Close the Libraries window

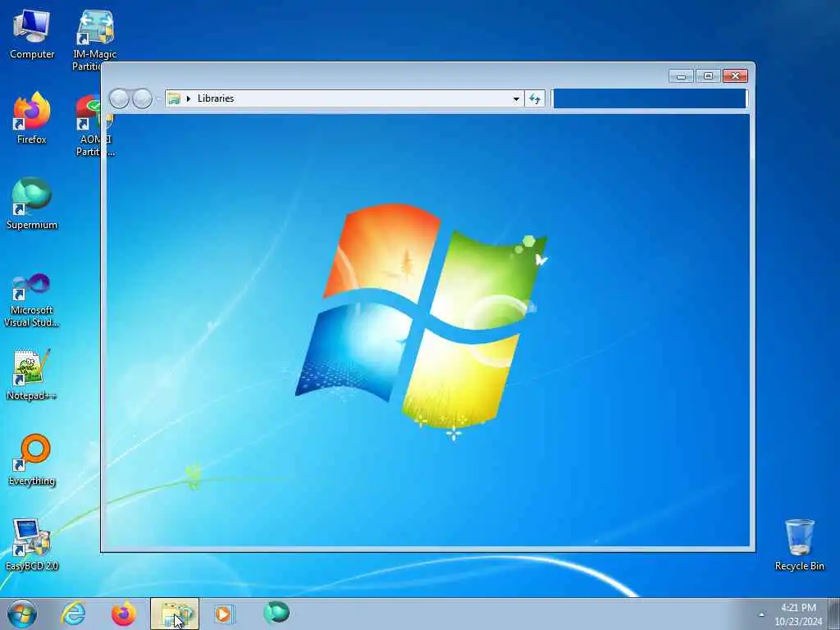click(x=735, y=76)
